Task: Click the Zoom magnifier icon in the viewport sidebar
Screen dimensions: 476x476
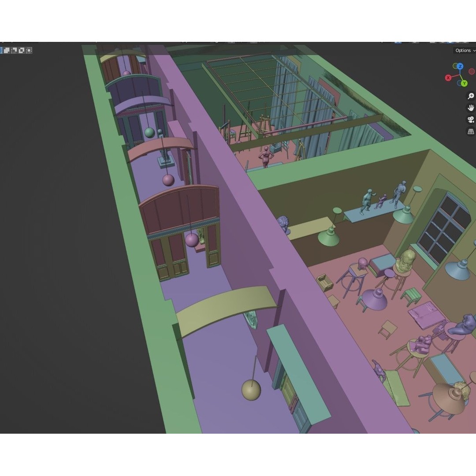Action: (471, 96)
